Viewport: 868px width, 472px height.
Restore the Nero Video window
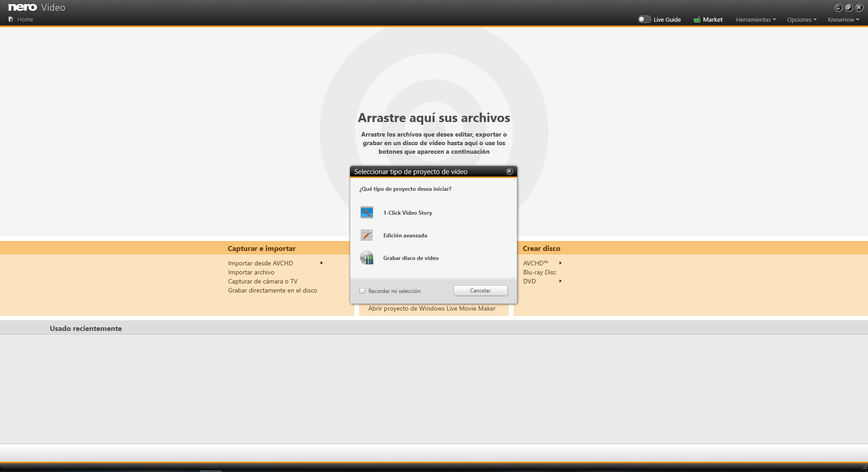coord(849,8)
